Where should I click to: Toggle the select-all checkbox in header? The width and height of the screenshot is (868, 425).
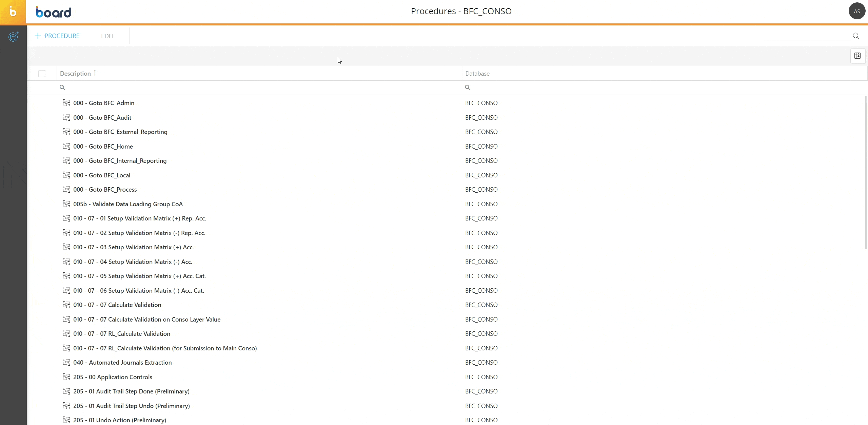(x=42, y=74)
